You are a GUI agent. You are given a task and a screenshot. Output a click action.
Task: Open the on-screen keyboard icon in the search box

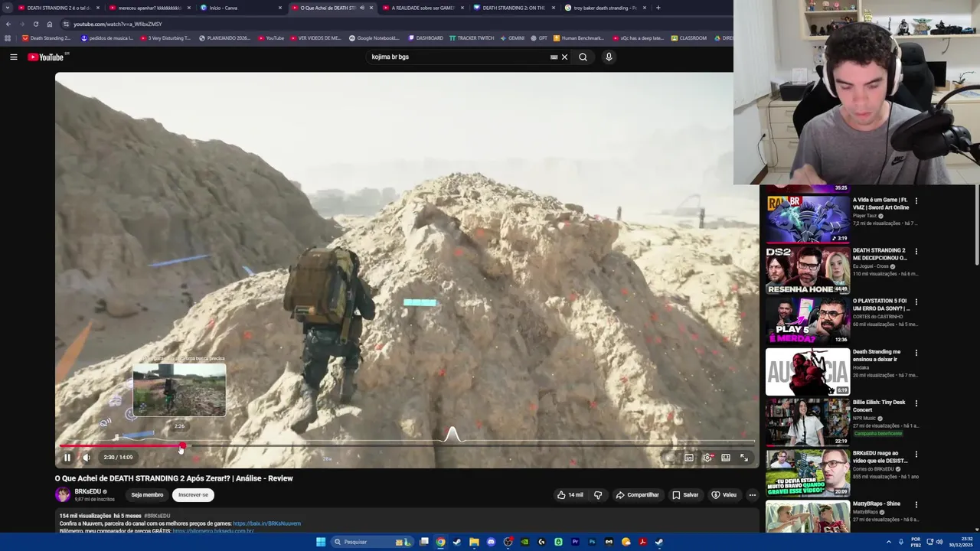click(554, 57)
